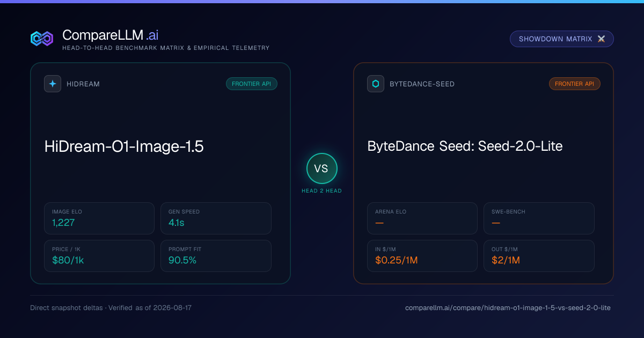Click the HIDREAM vendor label
The image size is (644, 338).
point(83,84)
